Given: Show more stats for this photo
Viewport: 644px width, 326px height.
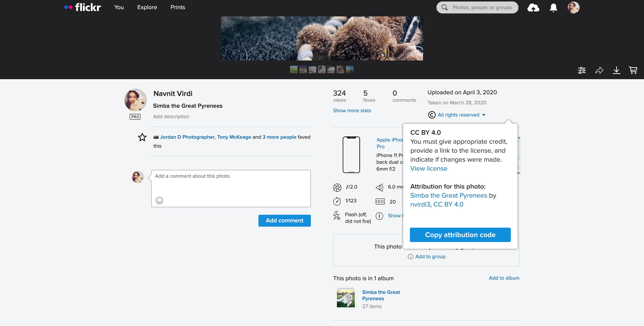Looking at the screenshot, I should 352,110.
